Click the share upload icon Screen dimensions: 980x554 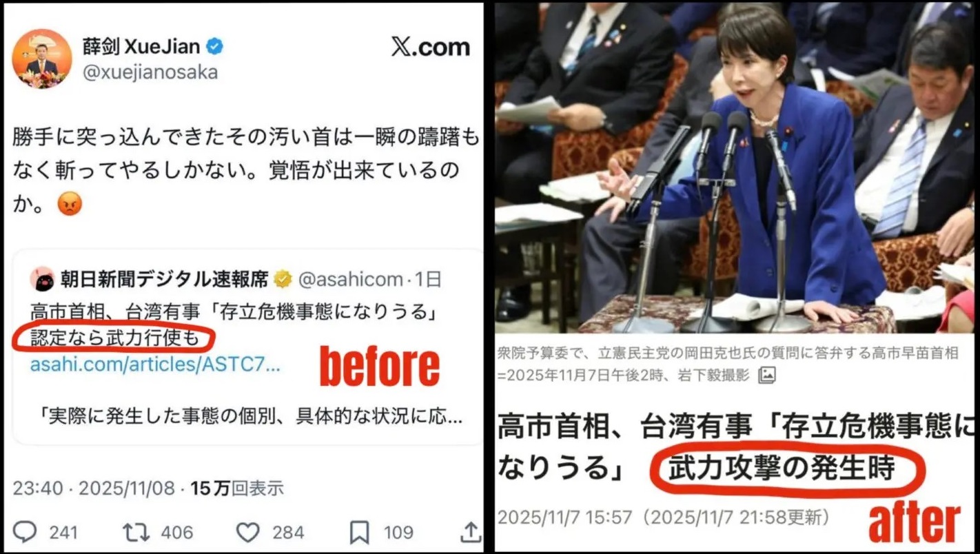point(470,531)
